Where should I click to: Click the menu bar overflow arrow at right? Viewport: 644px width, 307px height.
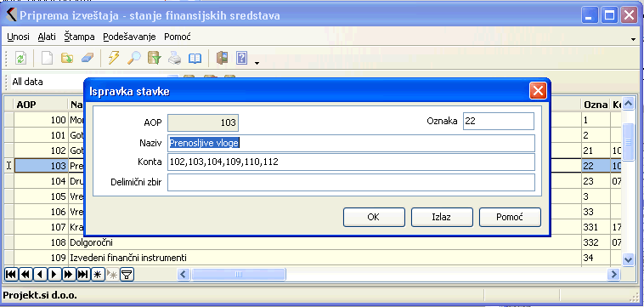(634, 39)
